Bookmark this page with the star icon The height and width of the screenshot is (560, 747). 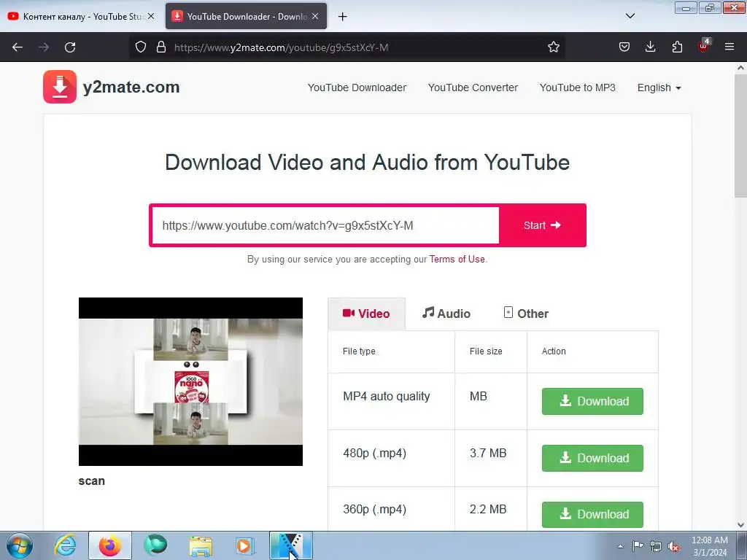(553, 47)
